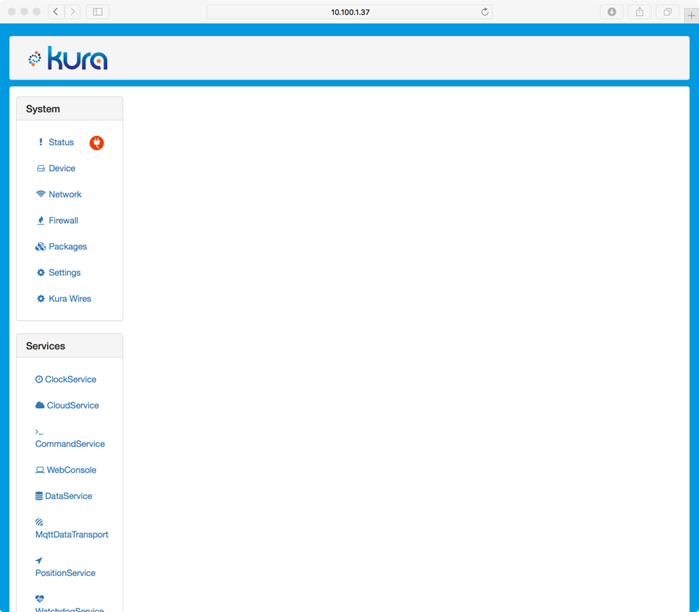Click the DataService database icon
This screenshot has height=612, width=699.
(x=39, y=496)
